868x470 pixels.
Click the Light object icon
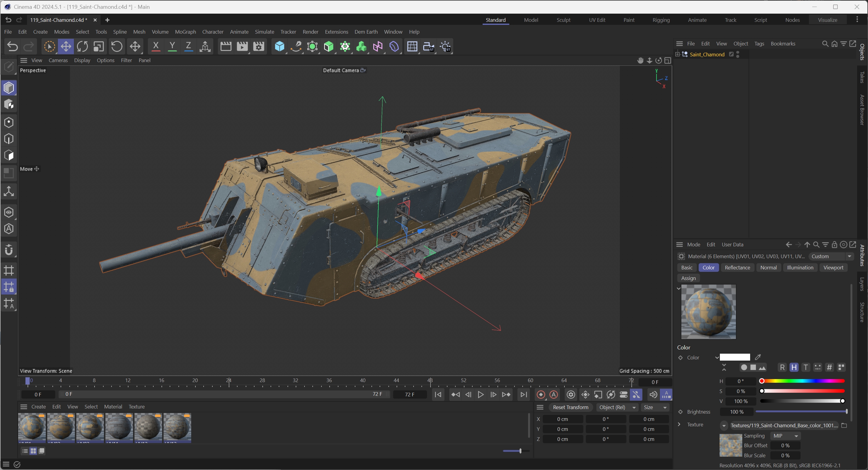pos(445,46)
